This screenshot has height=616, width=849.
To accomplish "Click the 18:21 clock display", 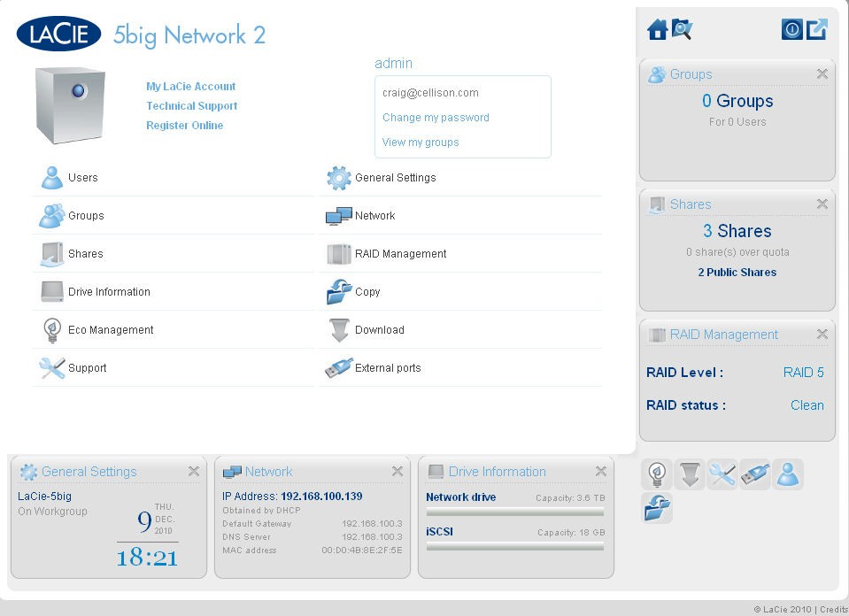I will click(147, 558).
